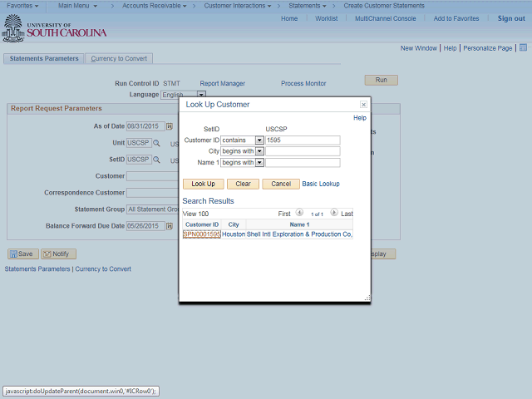Click the Unit input field
Screen dimensions: 532x399
139,143
